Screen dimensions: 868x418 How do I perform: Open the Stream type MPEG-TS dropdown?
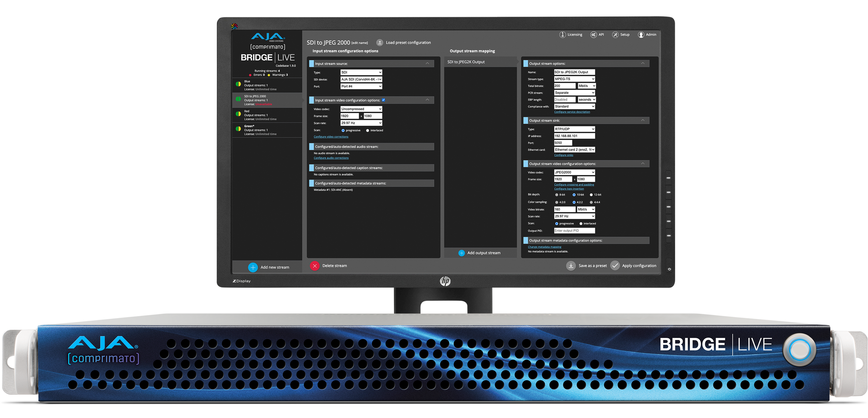574,79
